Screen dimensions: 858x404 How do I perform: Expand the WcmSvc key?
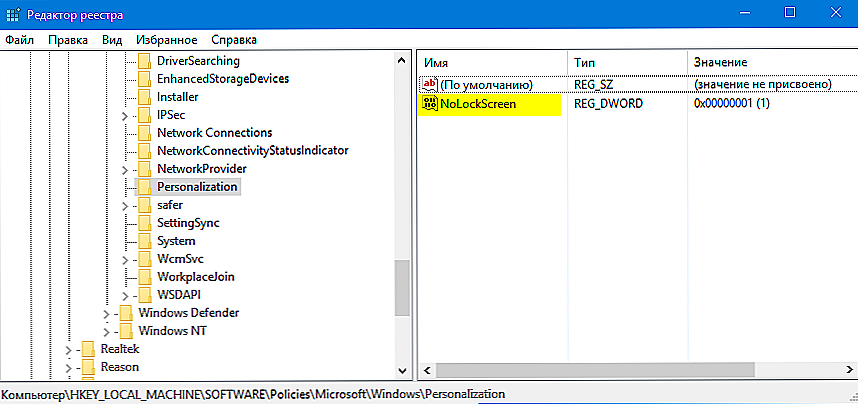[x=125, y=259]
